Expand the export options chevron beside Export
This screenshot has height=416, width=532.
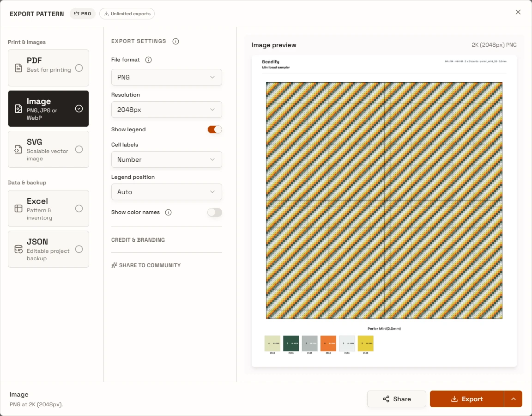514,399
